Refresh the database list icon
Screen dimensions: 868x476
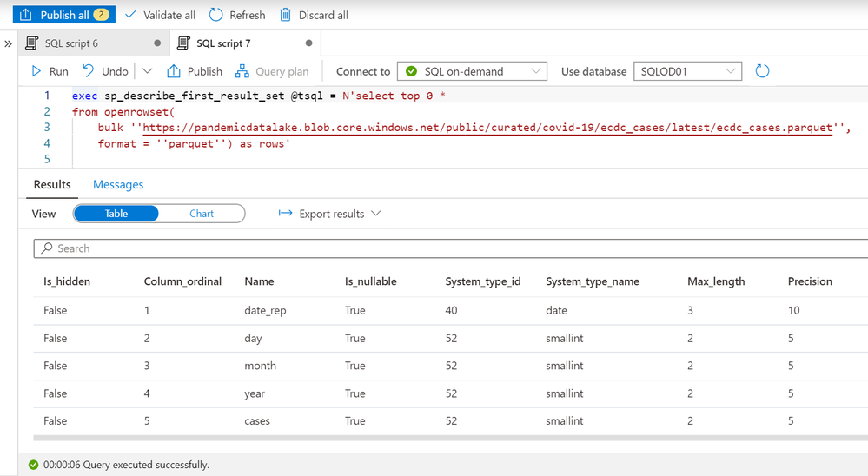point(762,71)
